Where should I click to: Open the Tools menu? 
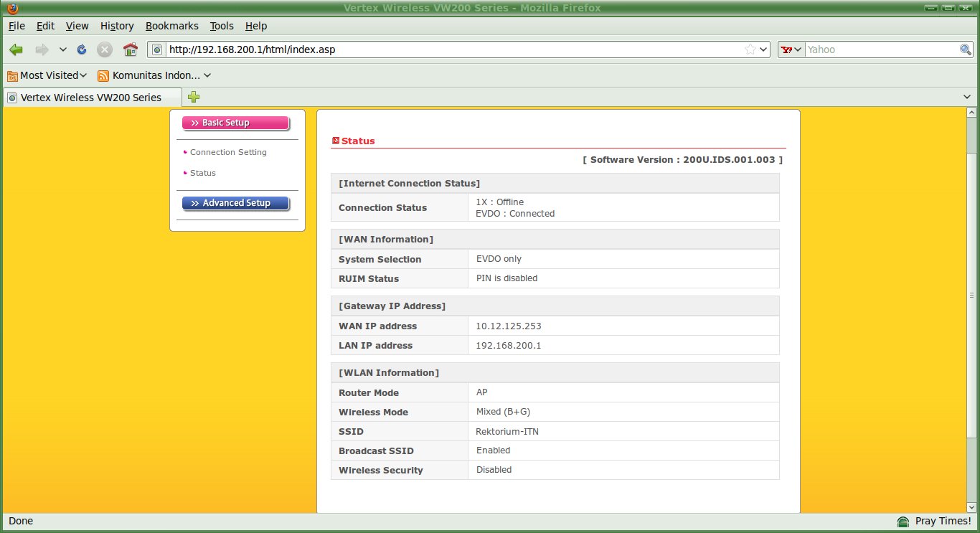click(222, 26)
